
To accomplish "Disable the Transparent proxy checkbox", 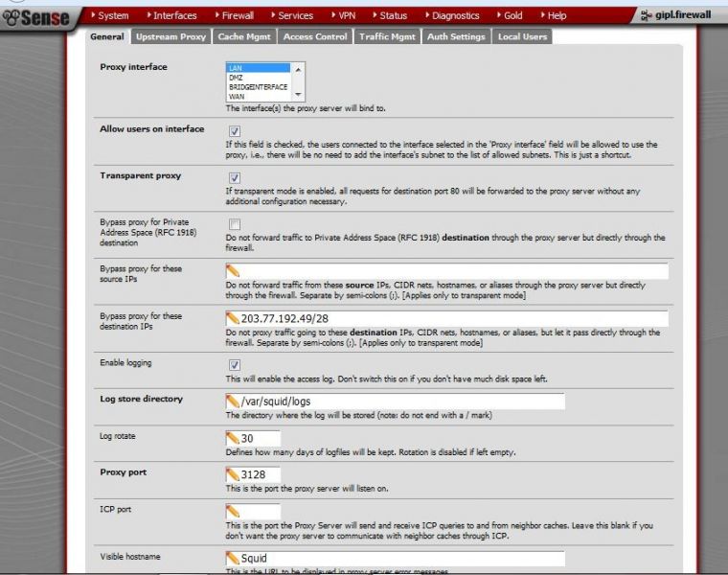I will pos(235,177).
